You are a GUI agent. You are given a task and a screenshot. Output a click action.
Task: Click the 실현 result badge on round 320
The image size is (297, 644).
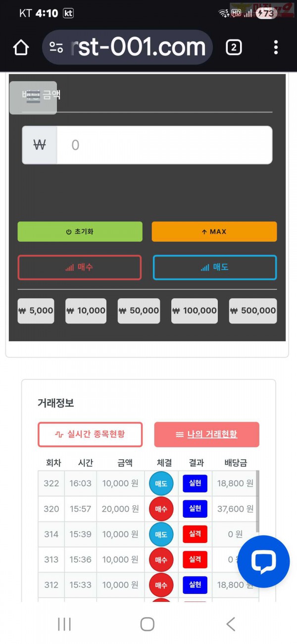(x=194, y=509)
